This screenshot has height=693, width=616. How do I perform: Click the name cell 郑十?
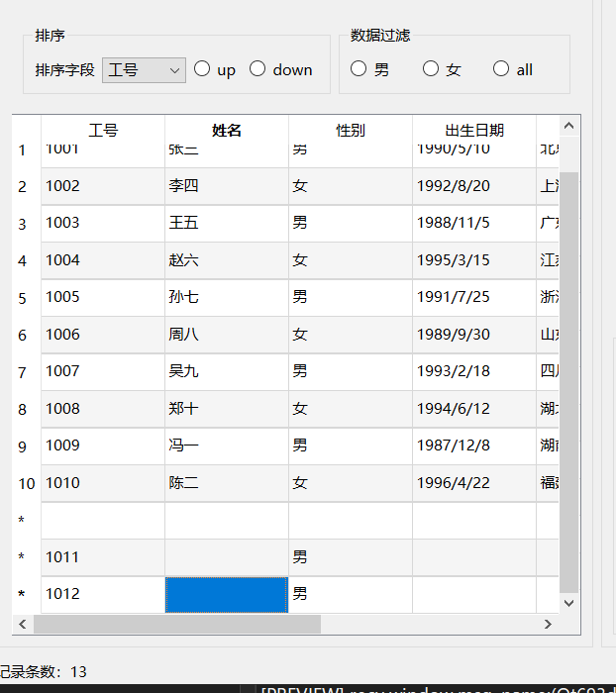tap(227, 409)
